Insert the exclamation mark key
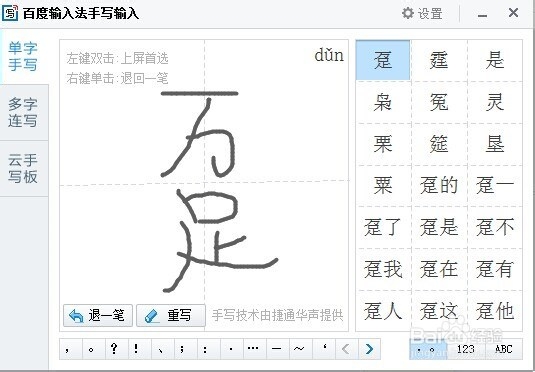Screen dimensions: 535x372 click(x=140, y=349)
